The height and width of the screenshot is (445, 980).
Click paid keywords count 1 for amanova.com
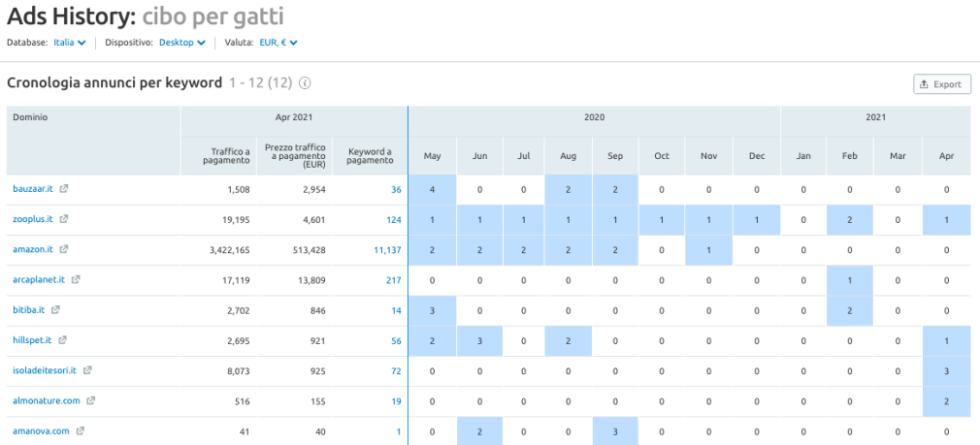coord(399,431)
